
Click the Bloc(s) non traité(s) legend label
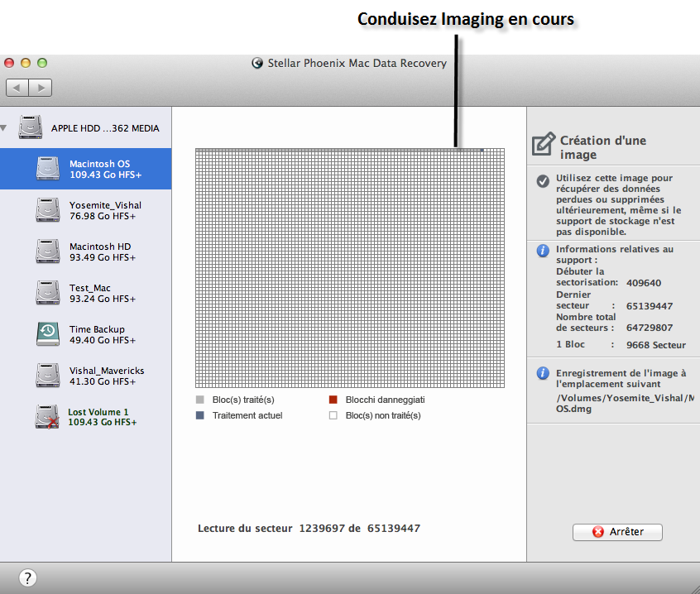point(383,415)
